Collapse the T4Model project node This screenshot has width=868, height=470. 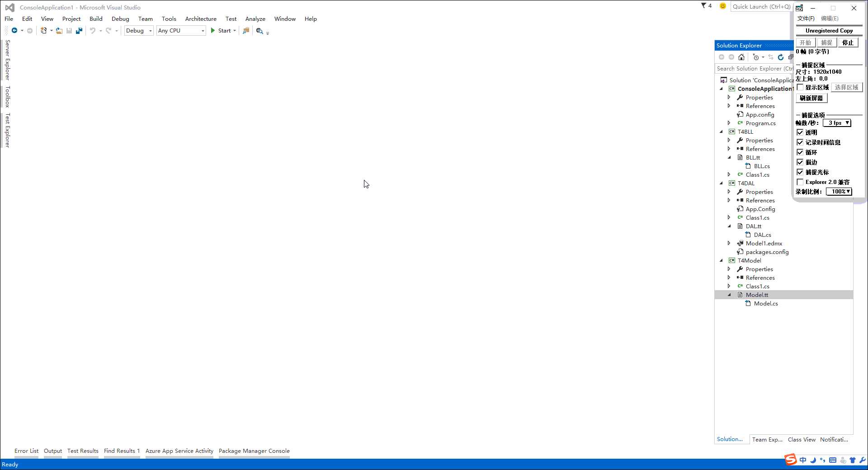pyautogui.click(x=722, y=261)
